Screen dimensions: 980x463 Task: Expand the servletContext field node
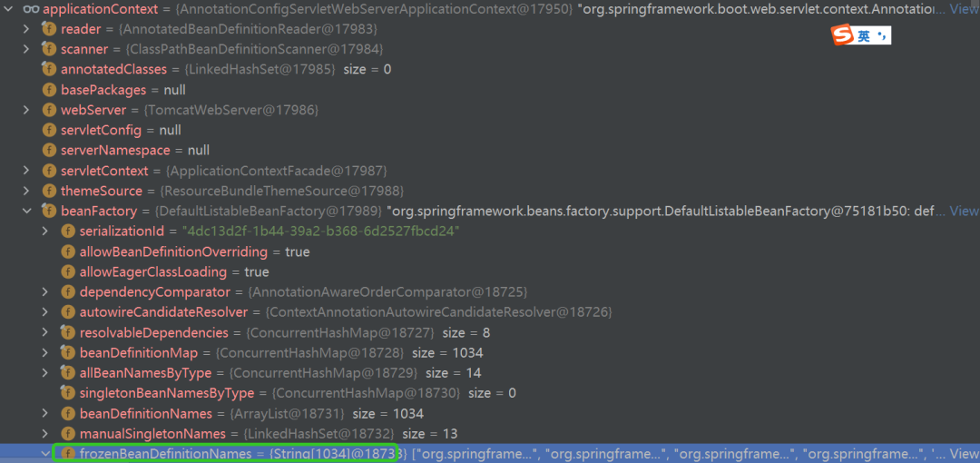(26, 171)
